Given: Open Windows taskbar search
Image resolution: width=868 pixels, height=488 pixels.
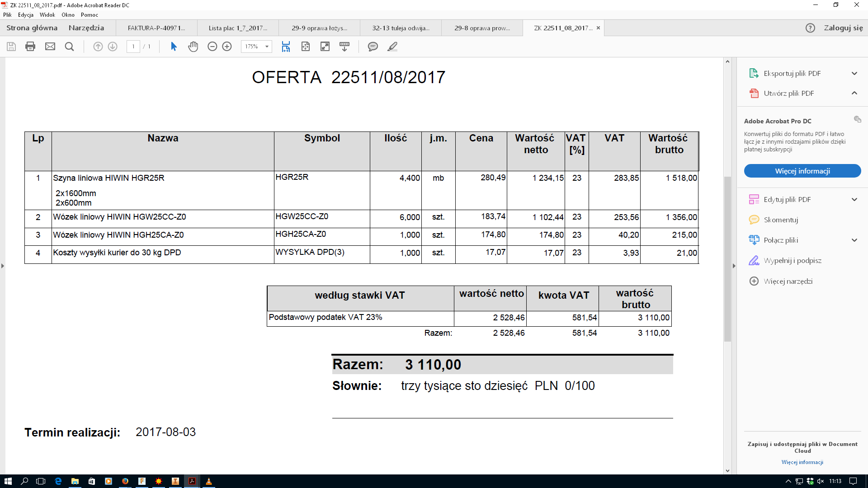Looking at the screenshot, I should [x=24, y=481].
